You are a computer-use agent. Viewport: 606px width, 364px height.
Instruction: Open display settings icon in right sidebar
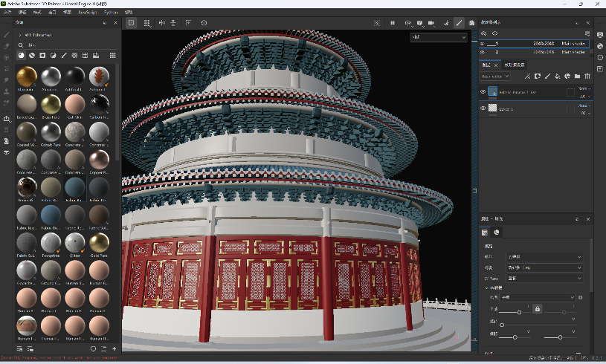[600, 35]
